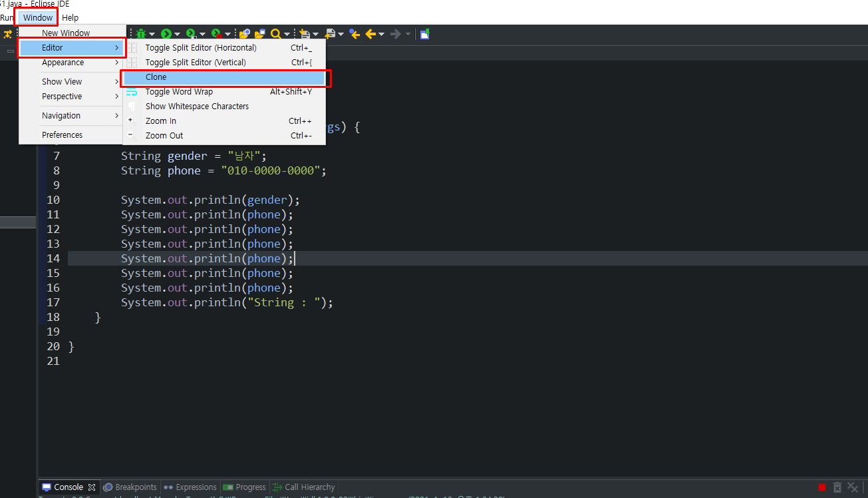868x498 pixels.
Task: Switch to the Breakpoints tab
Action: (130, 487)
